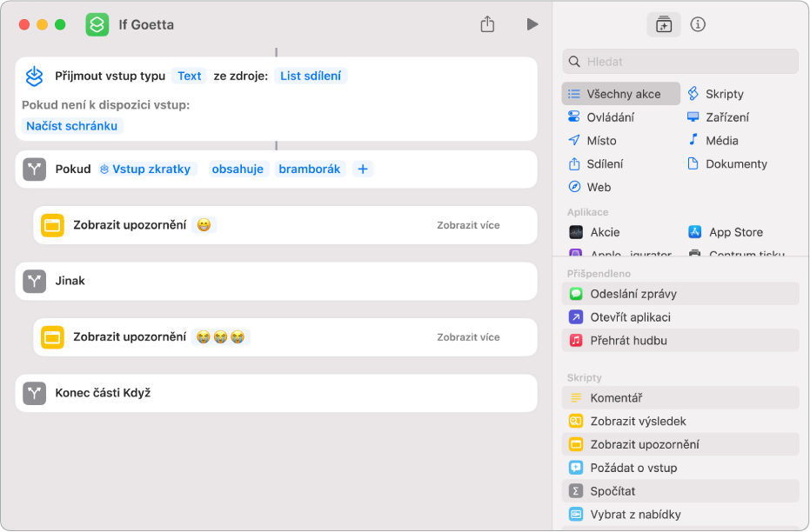Add Odeslání zprávy pinned action
The height and width of the screenshot is (532, 810).
(680, 294)
